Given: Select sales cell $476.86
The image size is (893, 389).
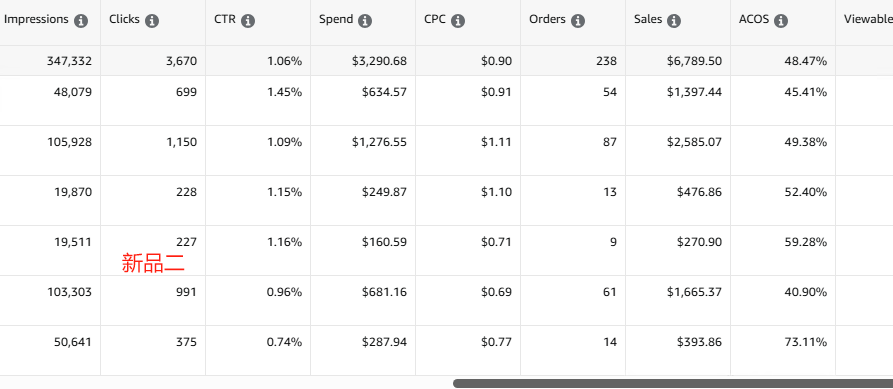Looking at the screenshot, I should (x=699, y=192).
